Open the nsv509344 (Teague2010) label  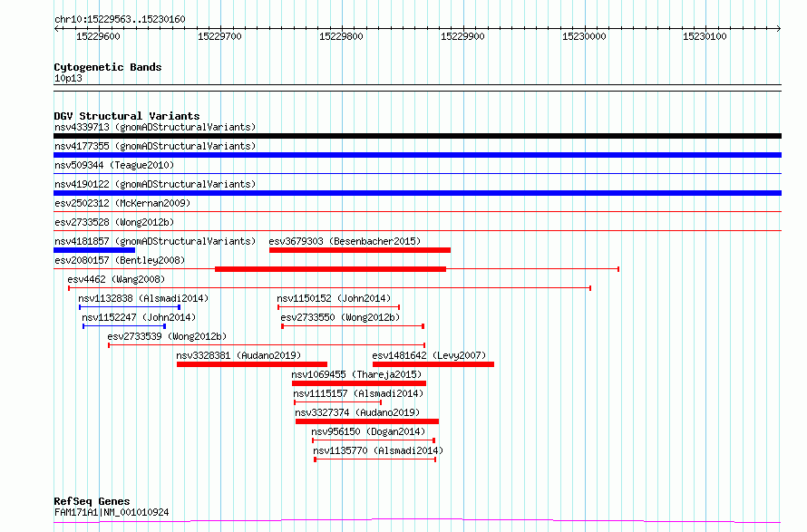[114, 165]
